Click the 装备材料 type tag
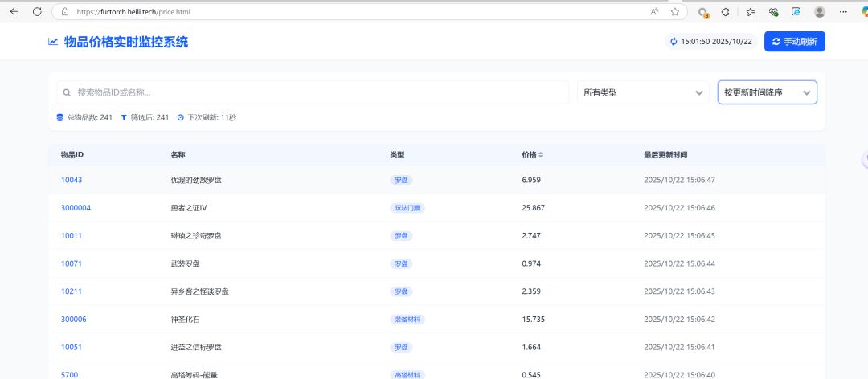Image resolution: width=868 pixels, height=379 pixels. 407,320
